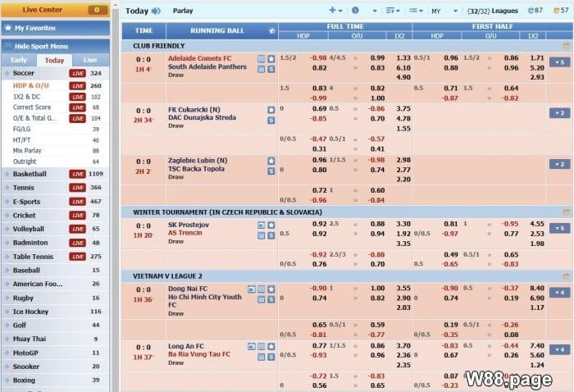Open live TV icon for Long An FC match

coord(252,346)
